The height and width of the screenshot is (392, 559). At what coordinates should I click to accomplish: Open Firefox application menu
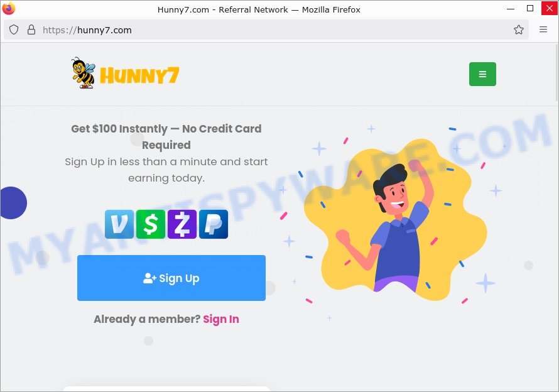click(x=543, y=30)
